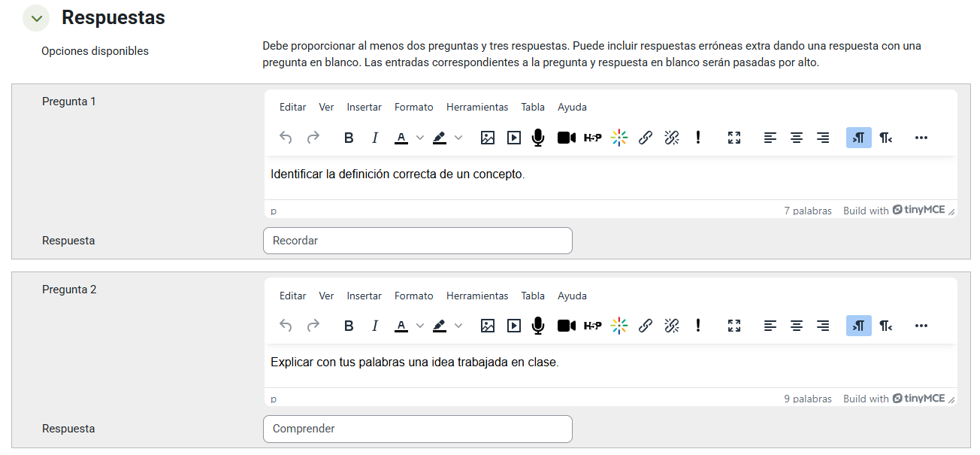
Task: Insert H5P content in Pregunta 1 editor
Action: [x=592, y=138]
